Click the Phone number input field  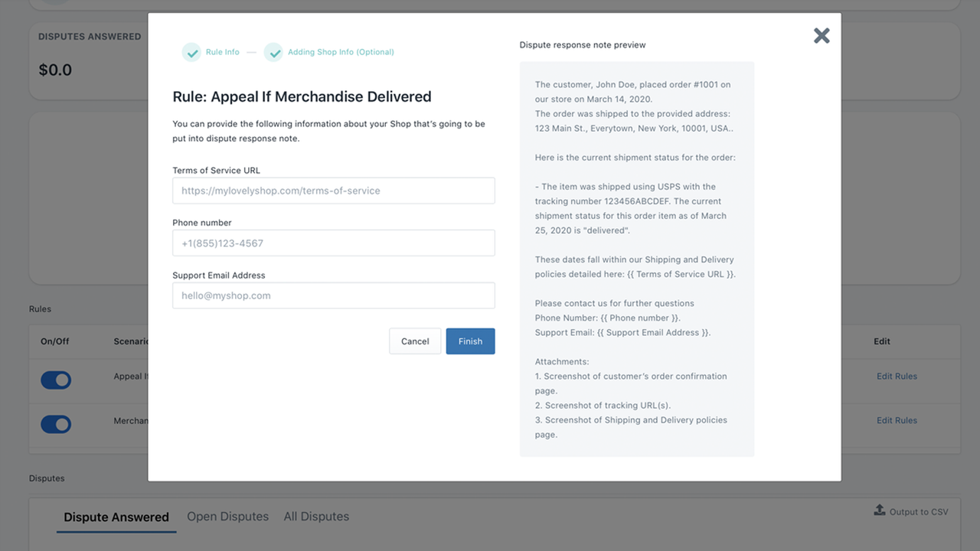333,243
